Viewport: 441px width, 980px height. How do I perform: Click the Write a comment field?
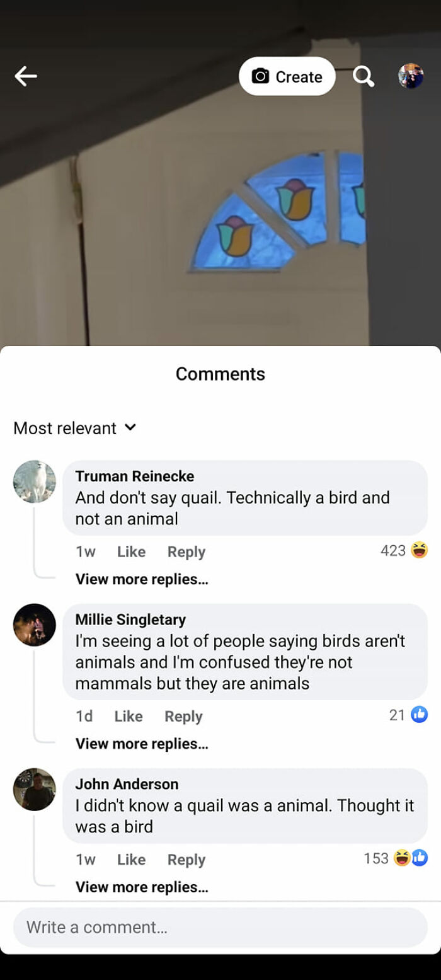click(220, 926)
